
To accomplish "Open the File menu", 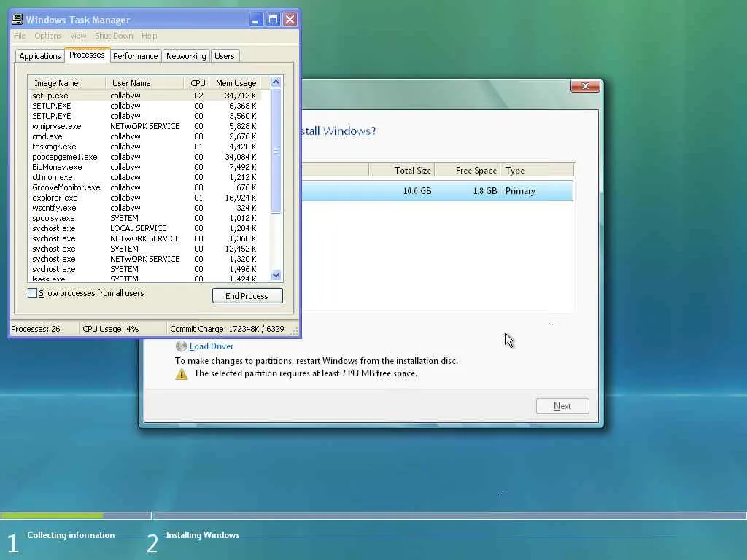I will [x=20, y=36].
